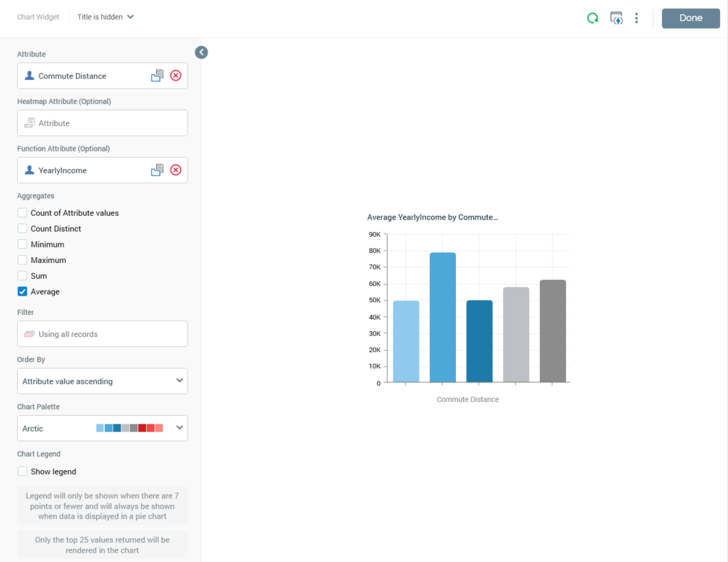728x562 pixels.
Task: Open the Arctic chart palette dropdown
Action: [102, 428]
